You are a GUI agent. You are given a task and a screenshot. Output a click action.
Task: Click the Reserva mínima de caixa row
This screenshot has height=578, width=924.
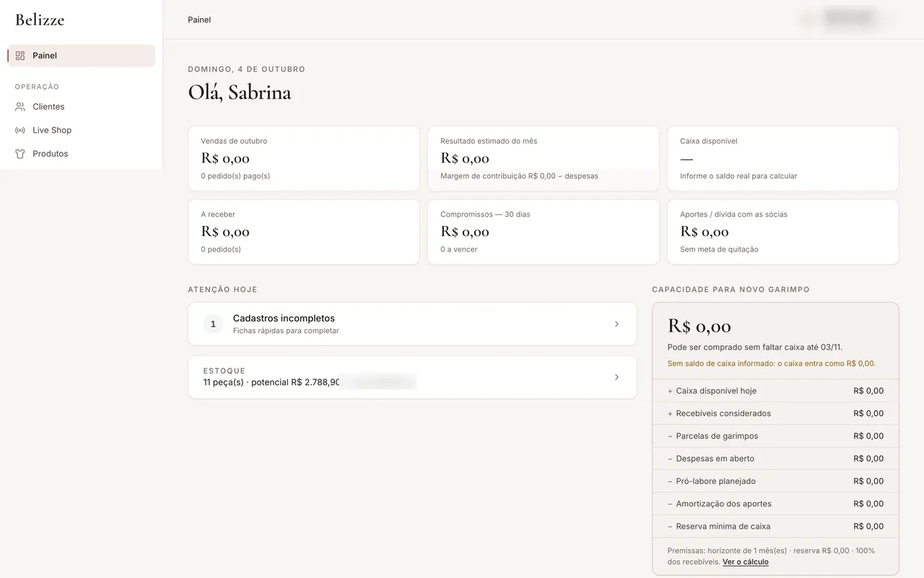[x=775, y=526]
